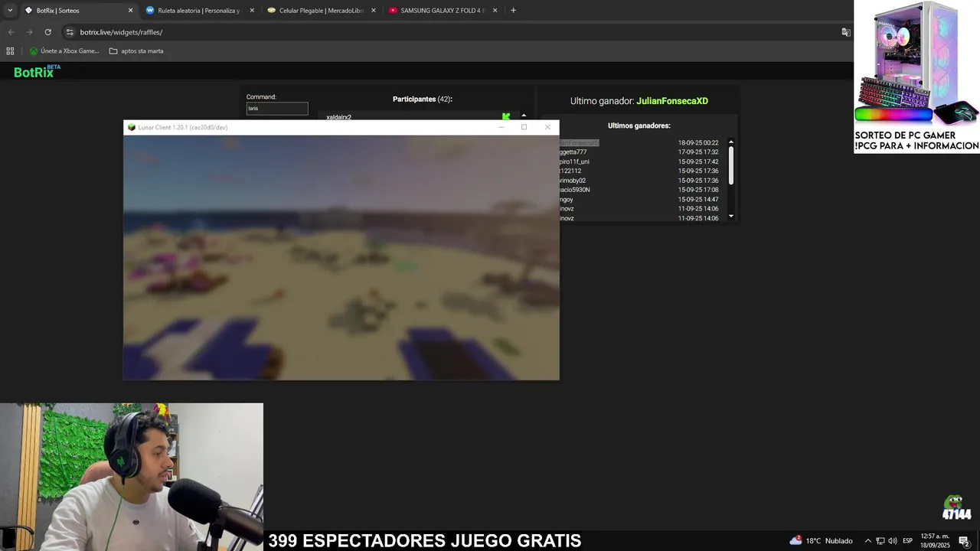
Task: Click inside the Lunar Client game view
Action: (341, 257)
